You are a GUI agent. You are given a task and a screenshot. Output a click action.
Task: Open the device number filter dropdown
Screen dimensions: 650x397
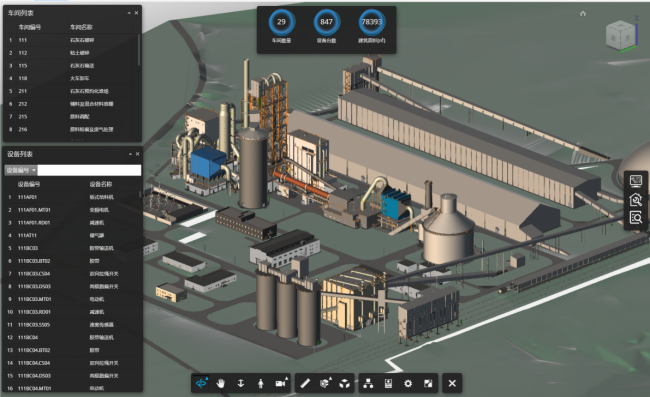[21, 170]
